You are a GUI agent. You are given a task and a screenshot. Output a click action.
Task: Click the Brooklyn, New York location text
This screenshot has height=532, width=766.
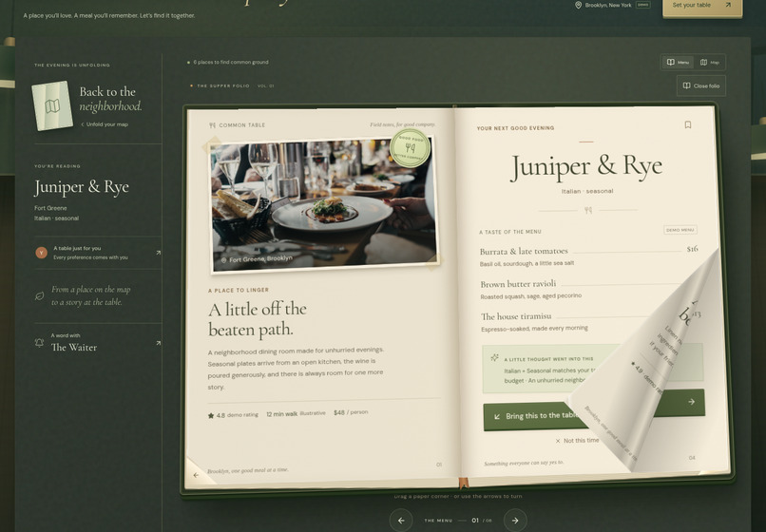point(608,5)
